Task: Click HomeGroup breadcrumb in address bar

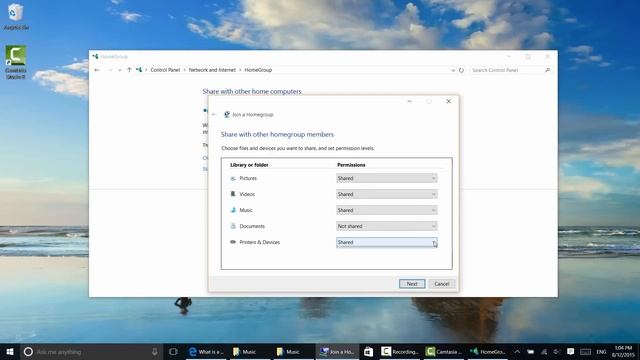Action: click(x=258, y=70)
